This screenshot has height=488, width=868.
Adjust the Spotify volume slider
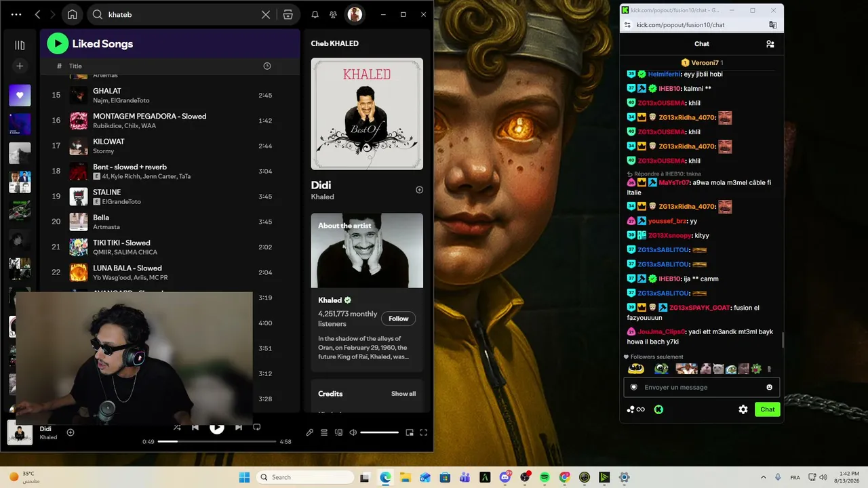[380, 432]
